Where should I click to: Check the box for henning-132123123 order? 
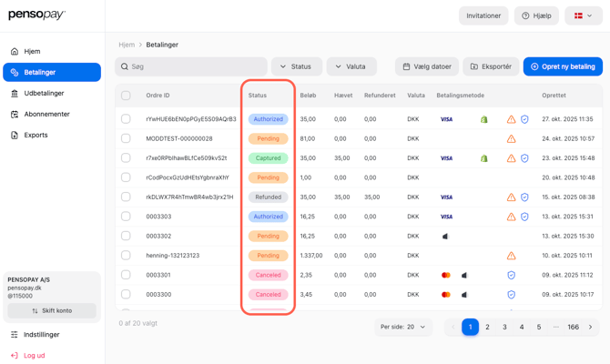click(126, 256)
